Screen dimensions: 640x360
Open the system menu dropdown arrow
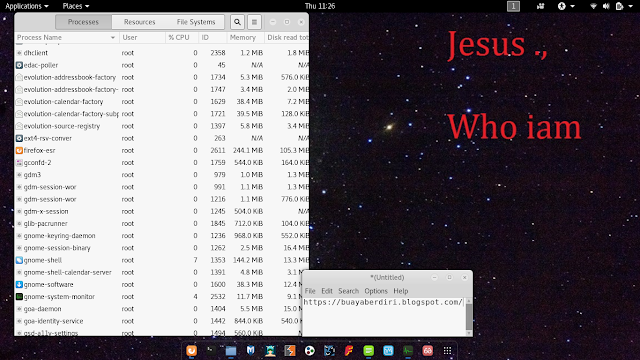click(631, 6)
